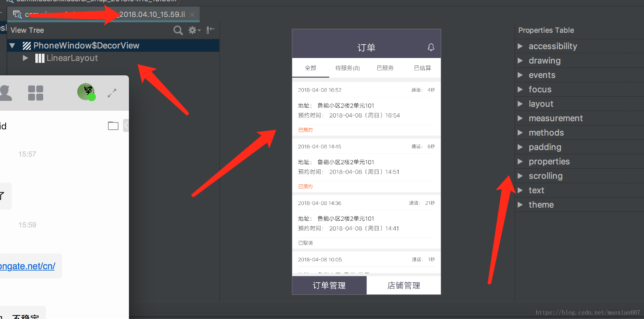Click the order dated 2018-04-08 14:36
The height and width of the screenshot is (319, 644).
367,222
